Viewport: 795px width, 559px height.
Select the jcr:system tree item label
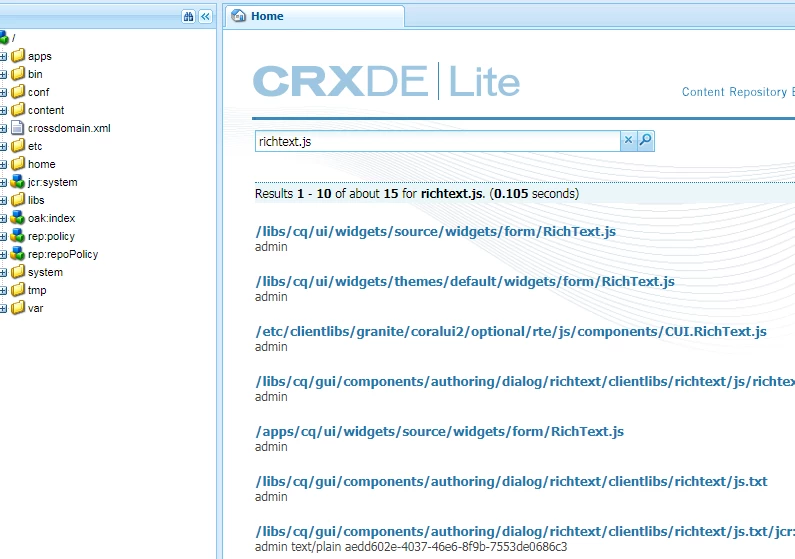pos(53,182)
